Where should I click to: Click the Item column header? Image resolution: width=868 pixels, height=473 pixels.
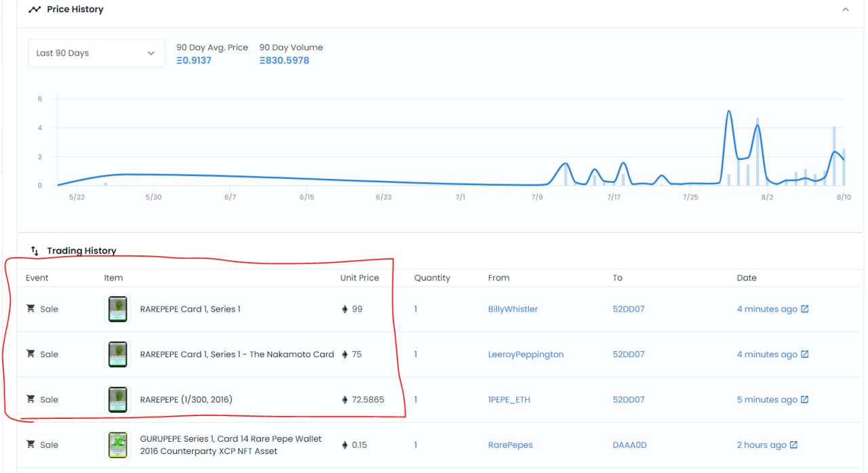113,278
